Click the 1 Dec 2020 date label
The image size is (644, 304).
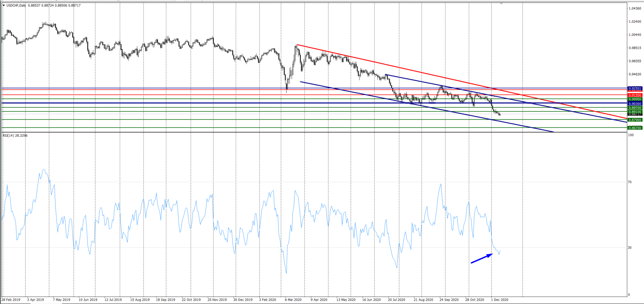click(500, 300)
